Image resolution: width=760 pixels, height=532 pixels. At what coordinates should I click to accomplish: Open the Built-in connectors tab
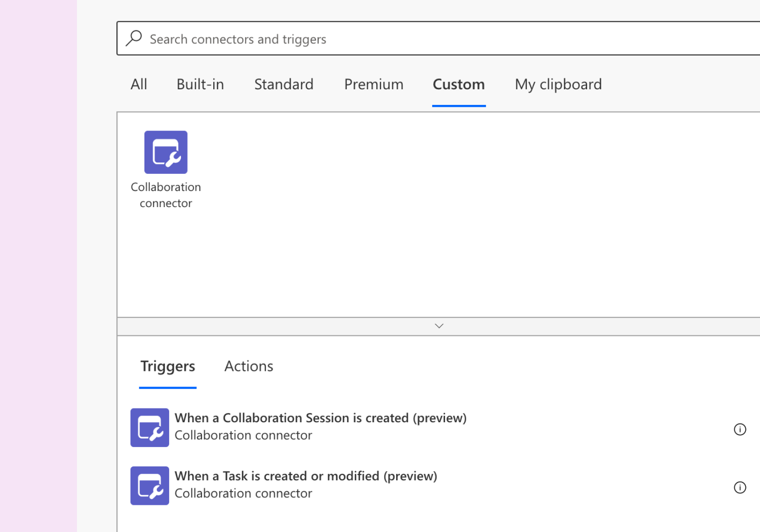coord(200,84)
